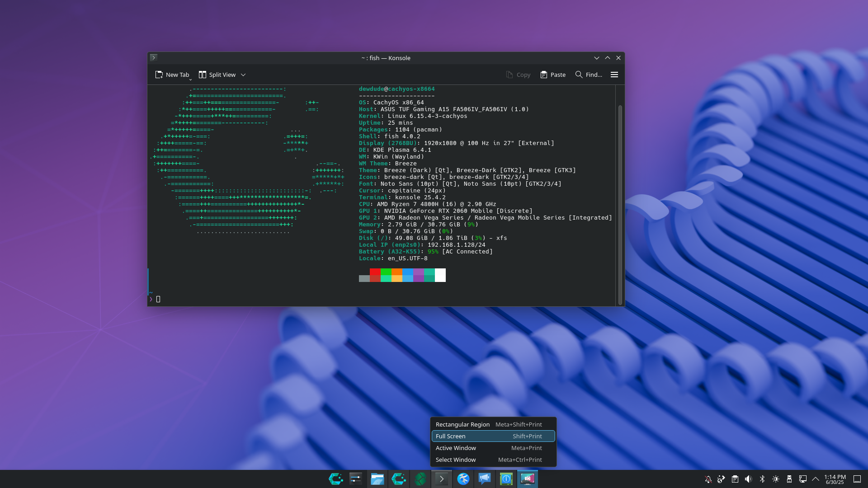
Task: Click the Paste toolbar button
Action: (552, 75)
